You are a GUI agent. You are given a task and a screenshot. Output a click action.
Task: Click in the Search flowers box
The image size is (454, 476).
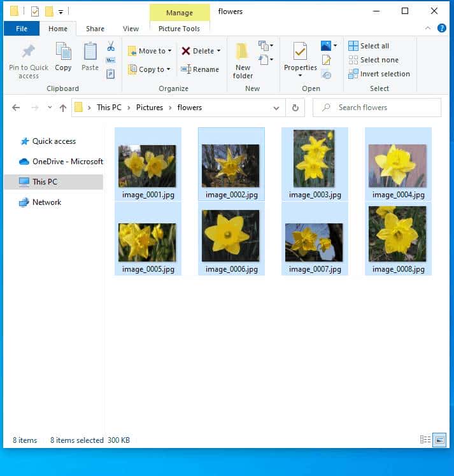[377, 108]
